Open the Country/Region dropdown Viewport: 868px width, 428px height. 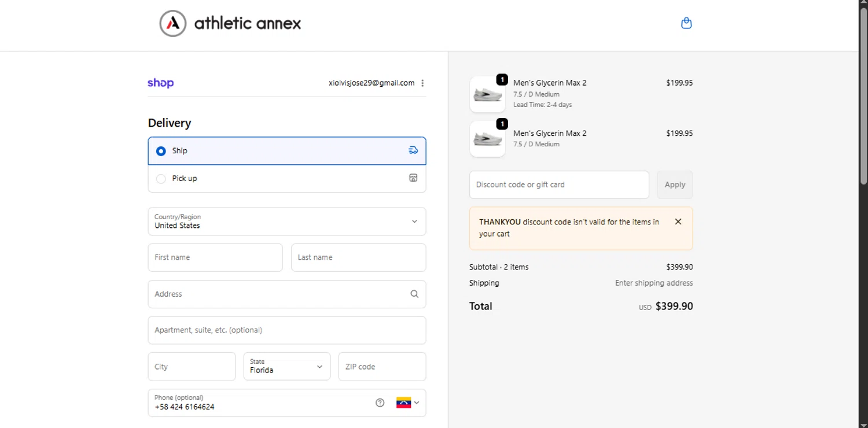[287, 222]
